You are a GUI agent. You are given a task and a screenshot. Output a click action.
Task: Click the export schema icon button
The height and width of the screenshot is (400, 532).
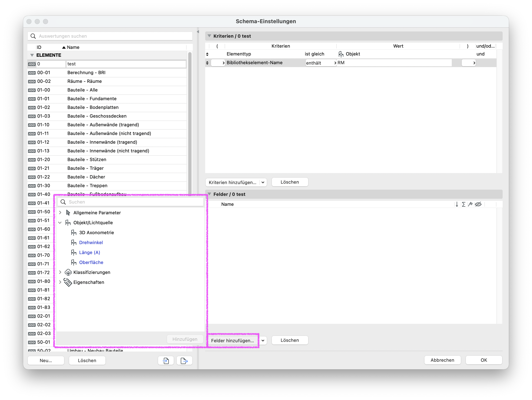(184, 360)
